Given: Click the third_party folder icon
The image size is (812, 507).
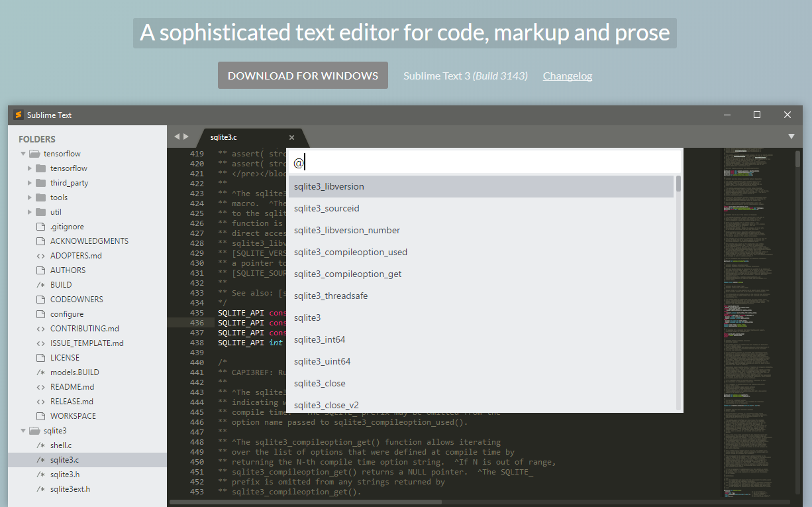Looking at the screenshot, I should pyautogui.click(x=40, y=183).
